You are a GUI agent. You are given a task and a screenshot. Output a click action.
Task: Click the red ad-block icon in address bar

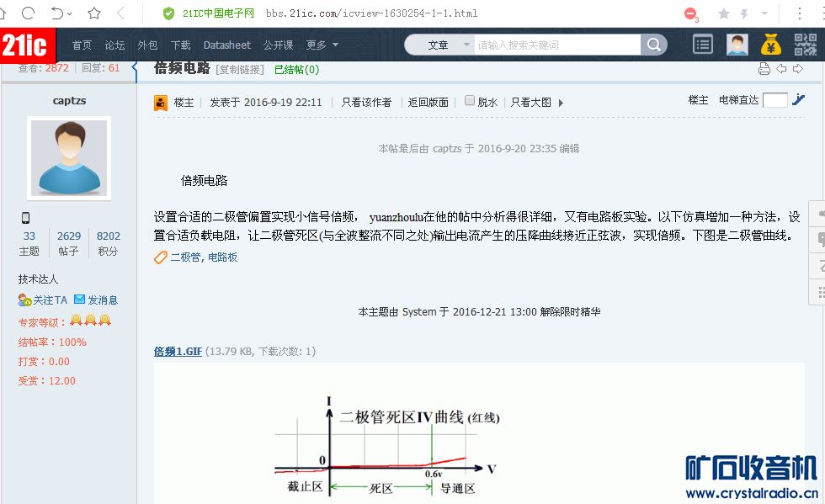point(691,13)
